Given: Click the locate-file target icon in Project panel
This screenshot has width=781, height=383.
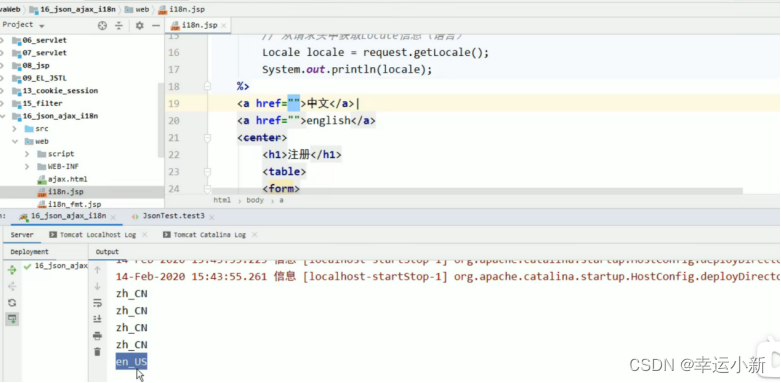Looking at the screenshot, I should (x=102, y=25).
